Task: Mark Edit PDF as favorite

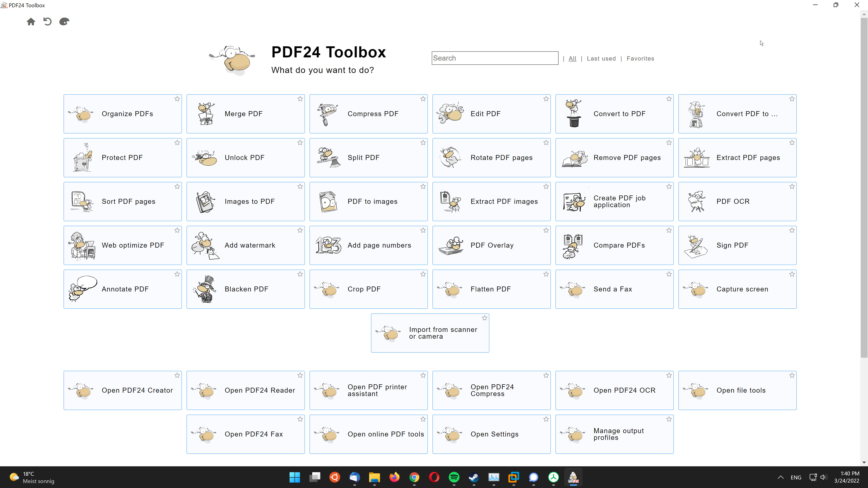Action: (546, 99)
